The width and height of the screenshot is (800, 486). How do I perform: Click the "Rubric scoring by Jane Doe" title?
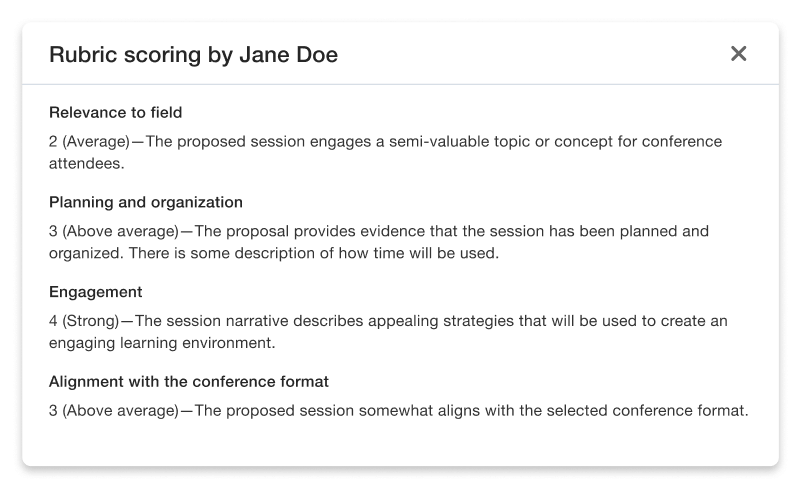[193, 55]
